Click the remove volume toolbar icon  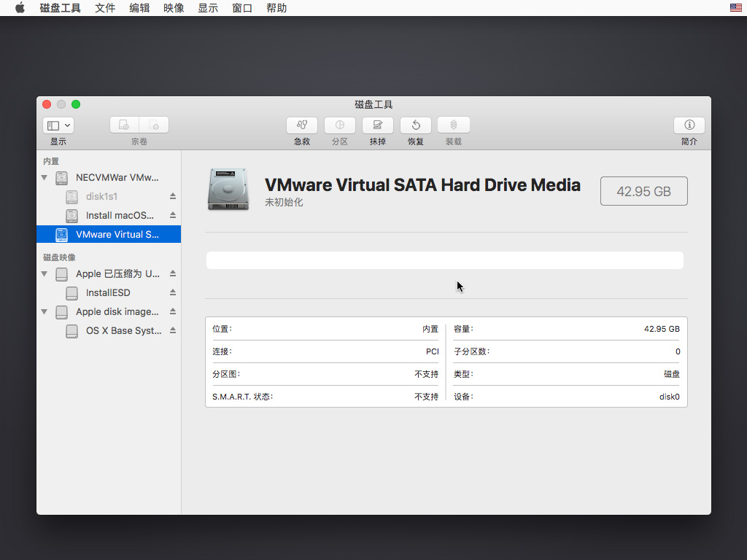(154, 125)
